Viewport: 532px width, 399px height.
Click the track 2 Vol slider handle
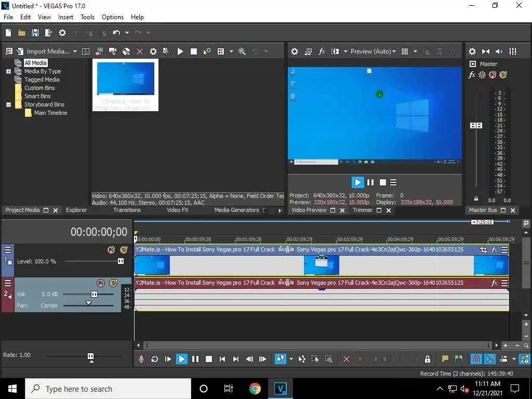[94, 294]
